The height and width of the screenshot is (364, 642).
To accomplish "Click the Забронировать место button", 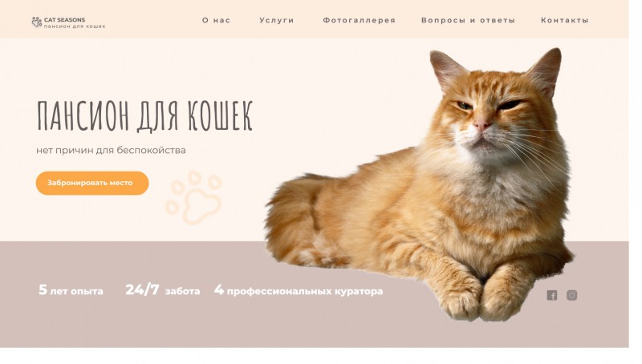I will (x=92, y=183).
